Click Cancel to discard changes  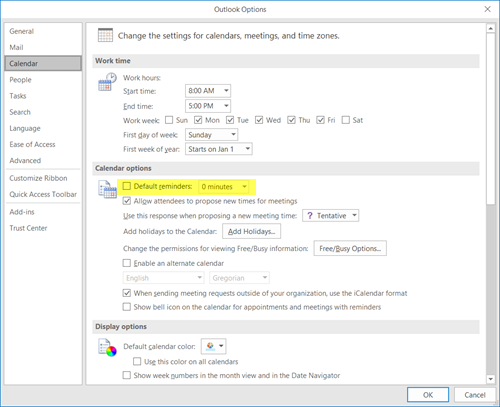[x=475, y=395]
